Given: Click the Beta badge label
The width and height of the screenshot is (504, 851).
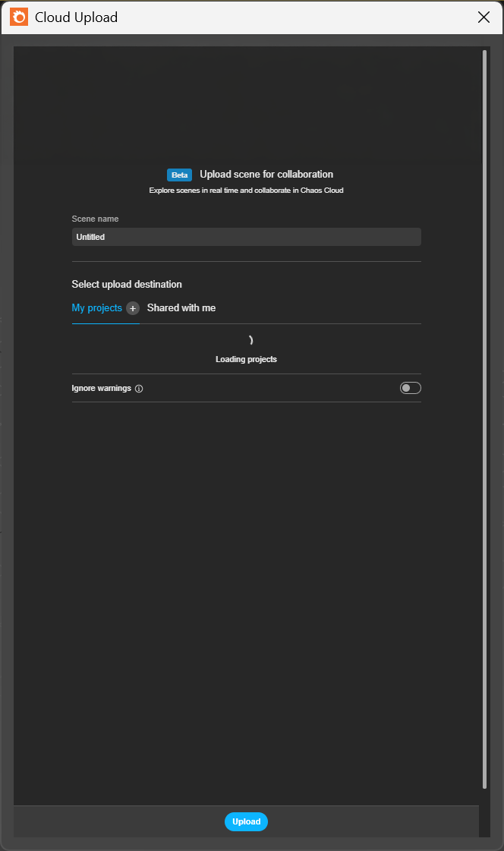Looking at the screenshot, I should 180,175.
